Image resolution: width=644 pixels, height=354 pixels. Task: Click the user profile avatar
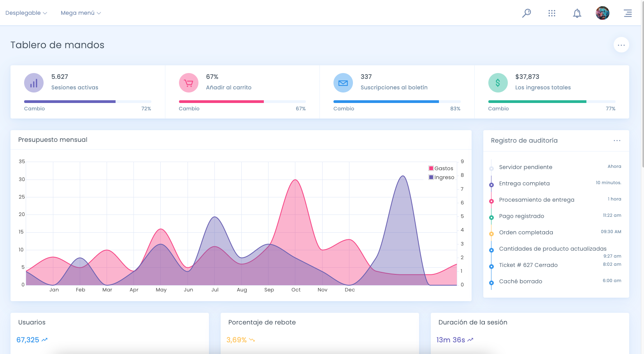[602, 13]
